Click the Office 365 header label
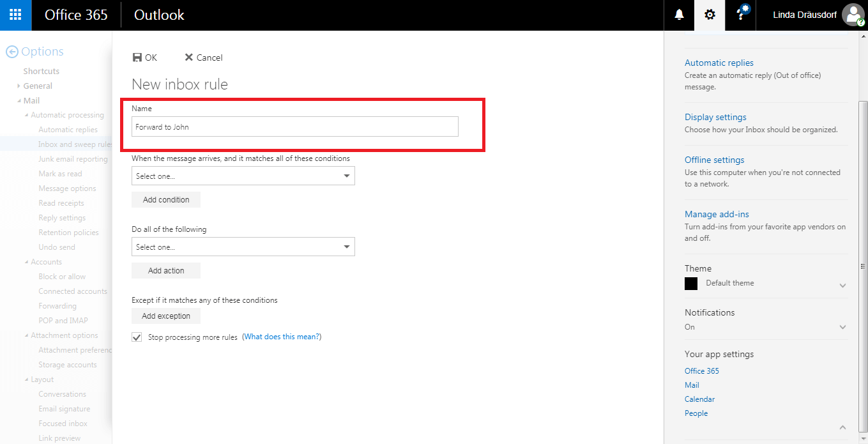 tap(76, 15)
